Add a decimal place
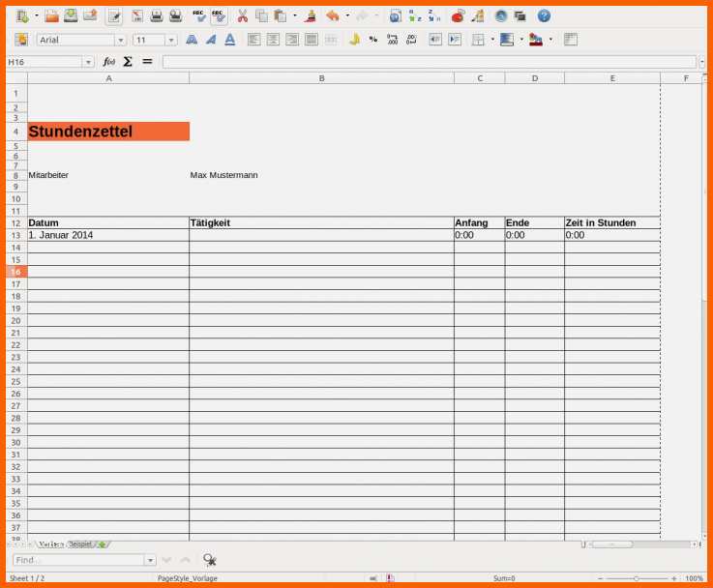Screen dimensions: 713x588 (x=393, y=40)
